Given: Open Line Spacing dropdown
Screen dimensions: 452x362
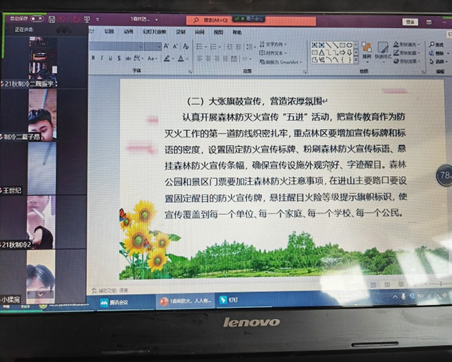Looking at the screenshot, I should click(x=250, y=47).
